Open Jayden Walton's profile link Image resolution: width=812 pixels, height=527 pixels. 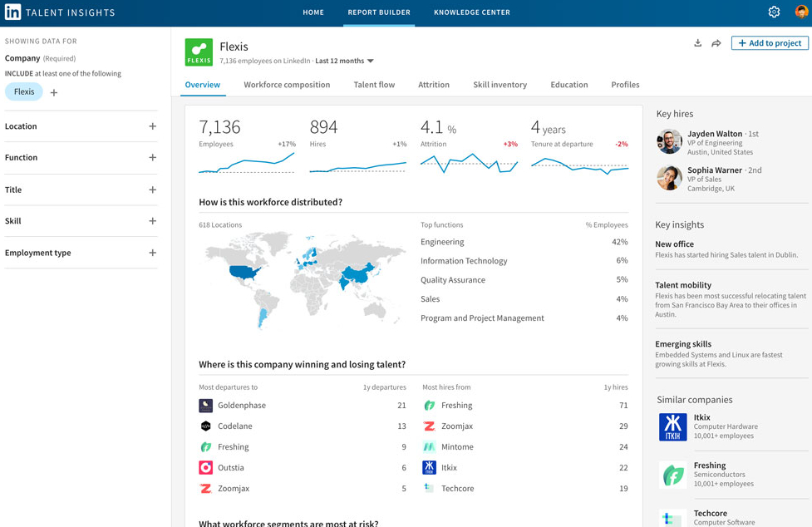tap(715, 134)
